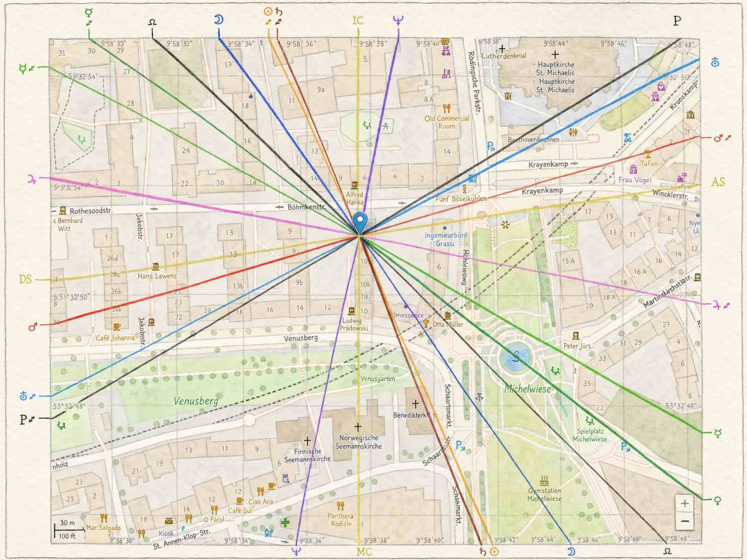Click the Ingenieurbüro Grassi label

(x=445, y=239)
